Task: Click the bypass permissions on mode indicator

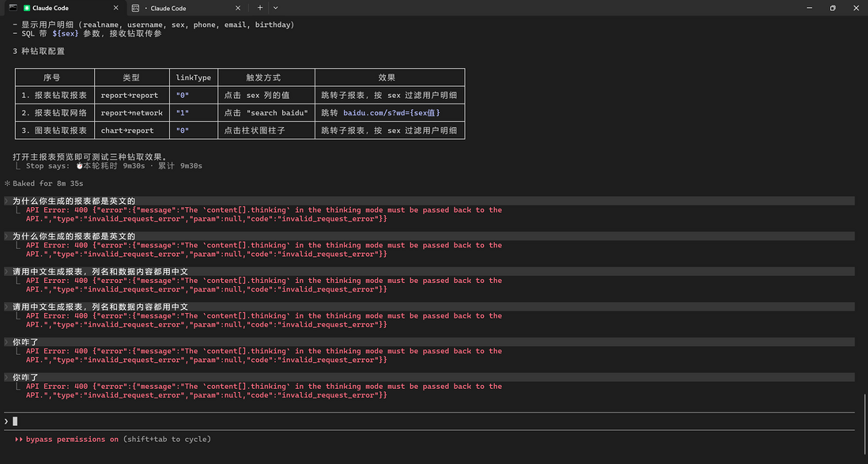Action: [71, 439]
